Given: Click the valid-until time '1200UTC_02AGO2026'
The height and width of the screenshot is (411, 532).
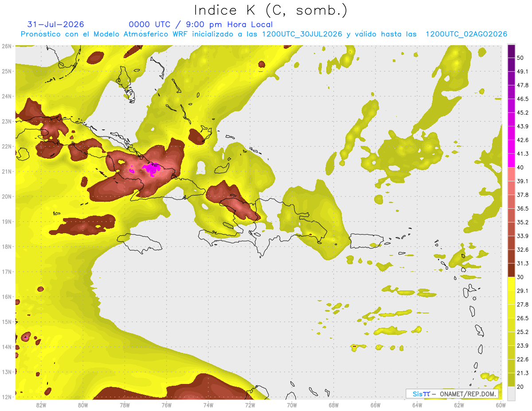Looking at the screenshot, I should (x=466, y=34).
